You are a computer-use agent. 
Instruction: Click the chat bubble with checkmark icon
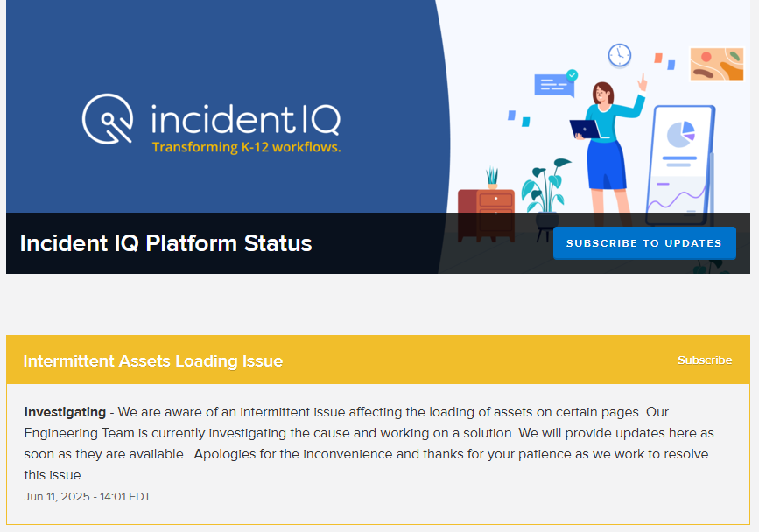point(556,84)
